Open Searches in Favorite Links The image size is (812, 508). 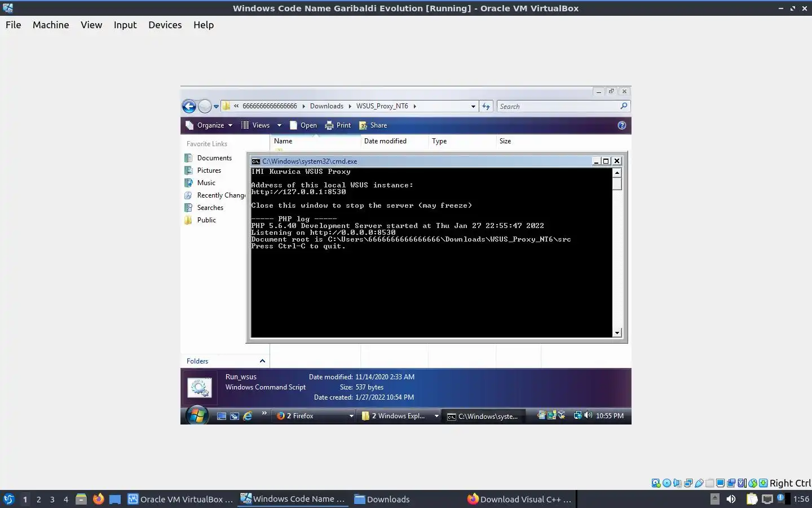(x=204, y=208)
